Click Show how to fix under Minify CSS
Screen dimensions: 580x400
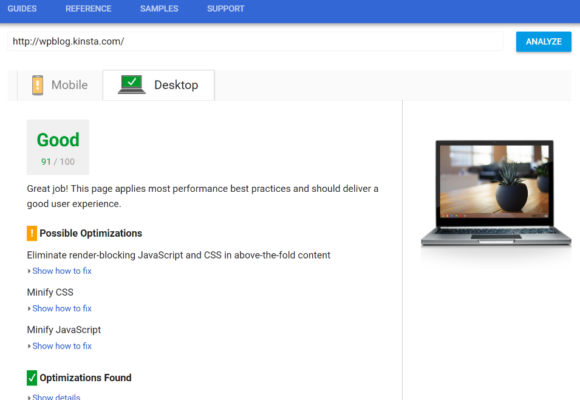click(x=62, y=309)
